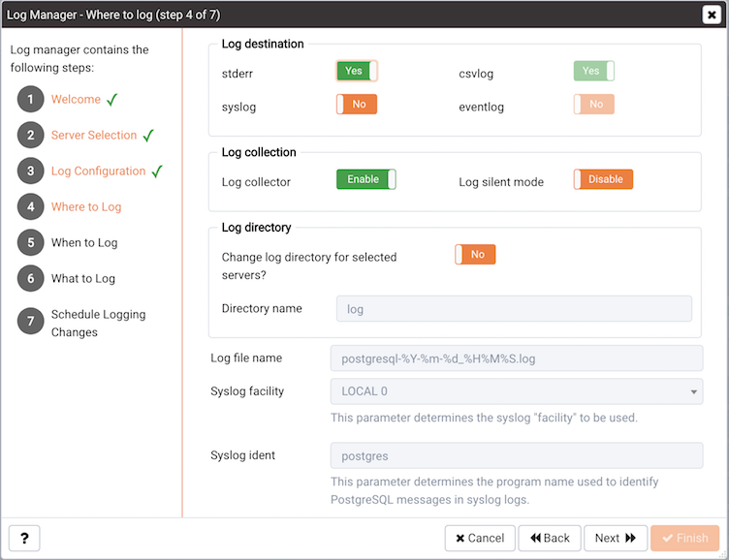
Task: Go to the Welcome step
Action: click(x=76, y=99)
